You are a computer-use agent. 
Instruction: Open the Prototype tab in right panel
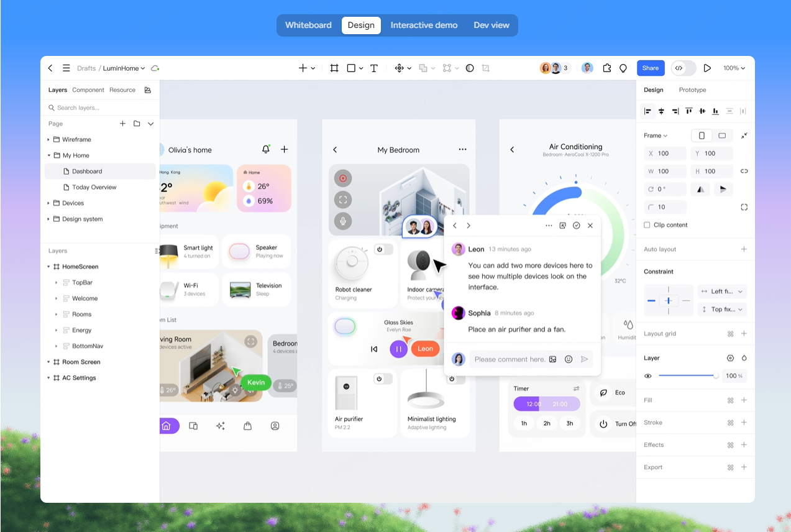(692, 90)
